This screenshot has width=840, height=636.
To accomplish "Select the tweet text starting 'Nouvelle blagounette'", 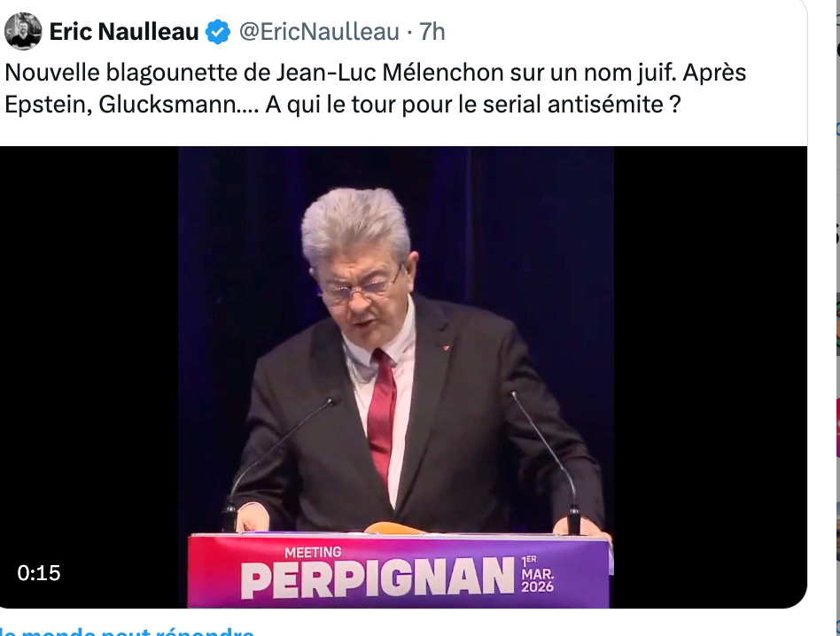I will pos(375,89).
